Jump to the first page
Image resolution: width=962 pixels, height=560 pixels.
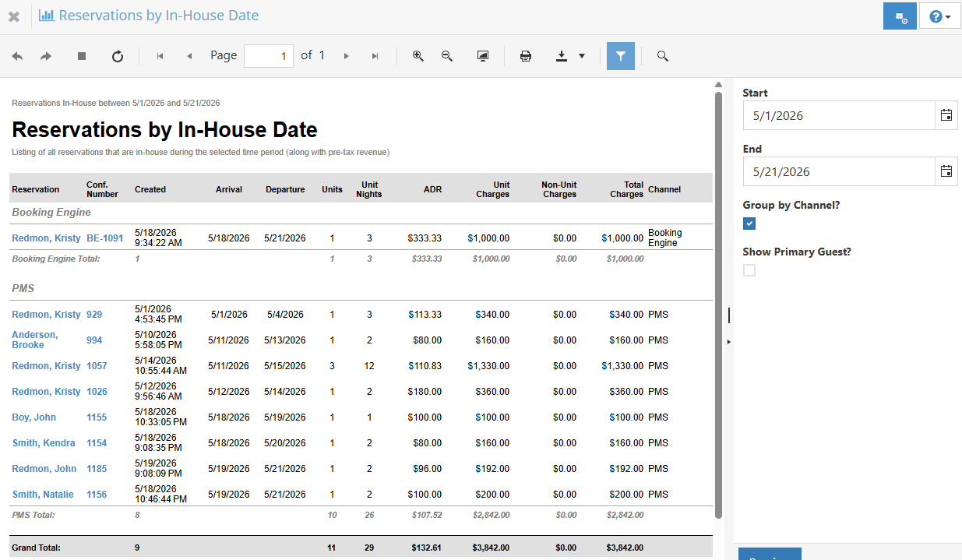[x=160, y=56]
